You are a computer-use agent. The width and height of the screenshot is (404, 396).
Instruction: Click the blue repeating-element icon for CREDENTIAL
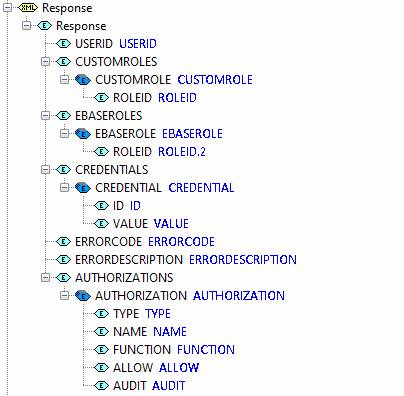(83, 188)
